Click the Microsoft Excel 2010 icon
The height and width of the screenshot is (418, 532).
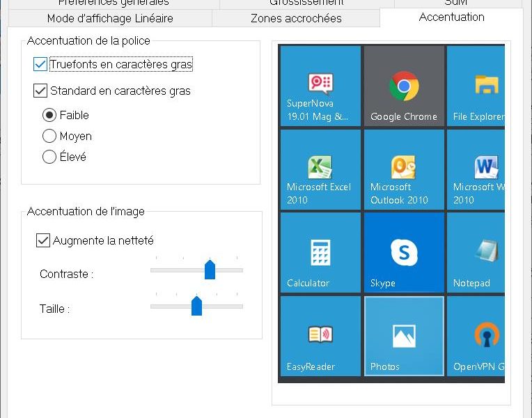click(x=320, y=167)
